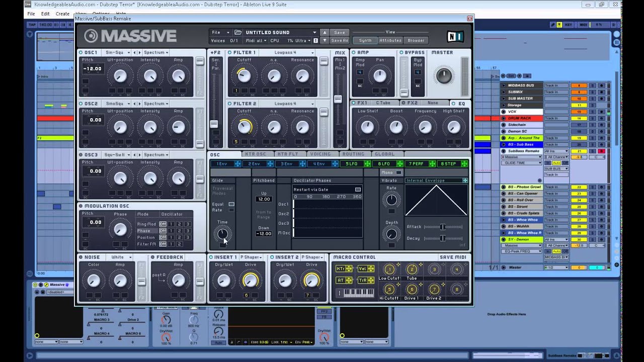Viewport: 644px width, 362px height.
Task: Click the 8 STEP modulation crosshair handle
Action: click(x=464, y=164)
